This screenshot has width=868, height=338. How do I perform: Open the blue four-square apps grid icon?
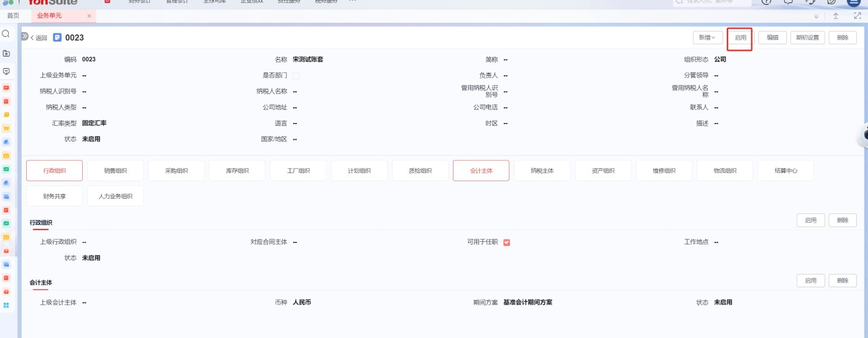6,305
